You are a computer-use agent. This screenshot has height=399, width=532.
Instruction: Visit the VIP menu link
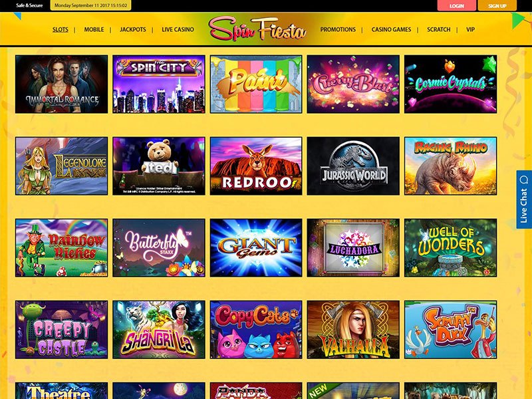[470, 29]
